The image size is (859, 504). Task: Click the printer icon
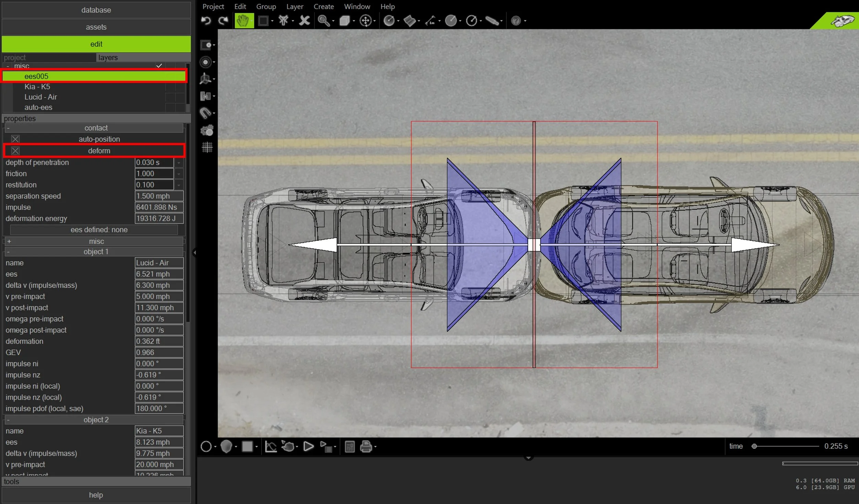(x=366, y=447)
